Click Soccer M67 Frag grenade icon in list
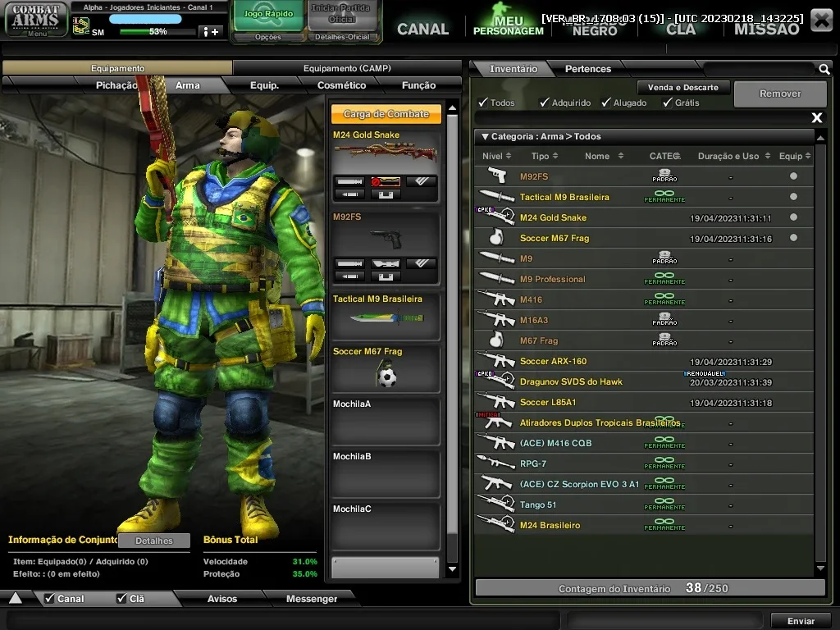The image size is (840, 630). pos(496,237)
